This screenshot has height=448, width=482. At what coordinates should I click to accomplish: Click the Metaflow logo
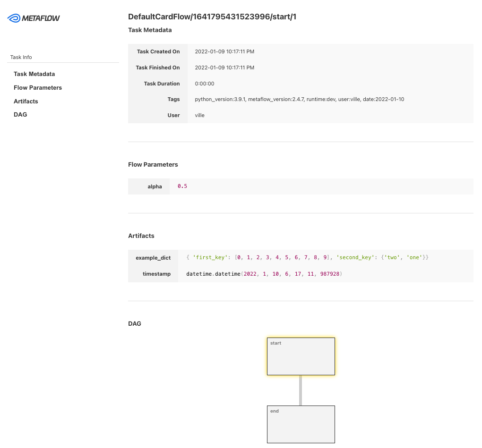34,18
